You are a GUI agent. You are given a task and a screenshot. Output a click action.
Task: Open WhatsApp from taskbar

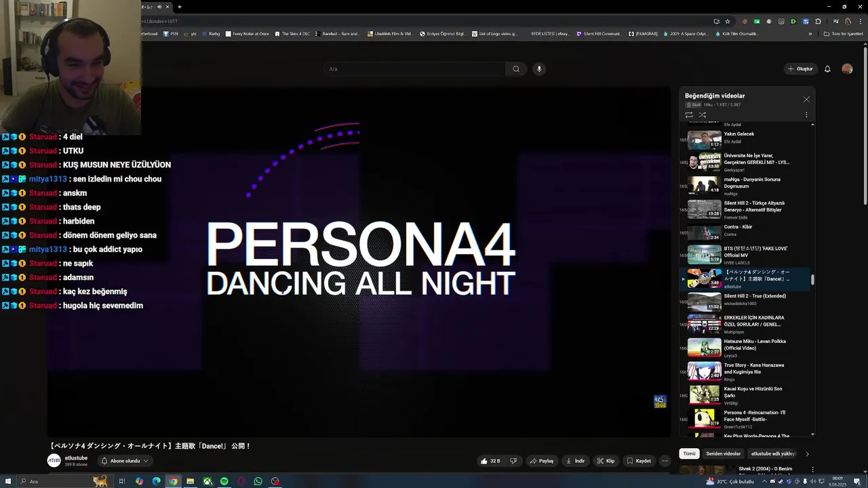coord(258,481)
